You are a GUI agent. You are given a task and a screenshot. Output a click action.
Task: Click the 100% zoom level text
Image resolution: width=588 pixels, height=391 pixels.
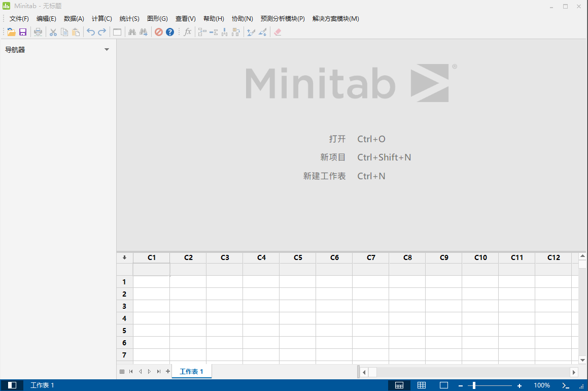(542, 385)
